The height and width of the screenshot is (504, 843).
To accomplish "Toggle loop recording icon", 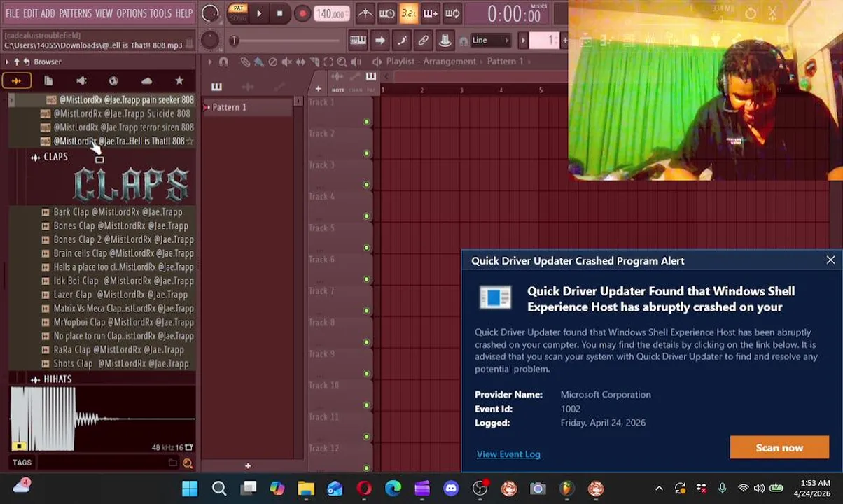I will (x=452, y=13).
